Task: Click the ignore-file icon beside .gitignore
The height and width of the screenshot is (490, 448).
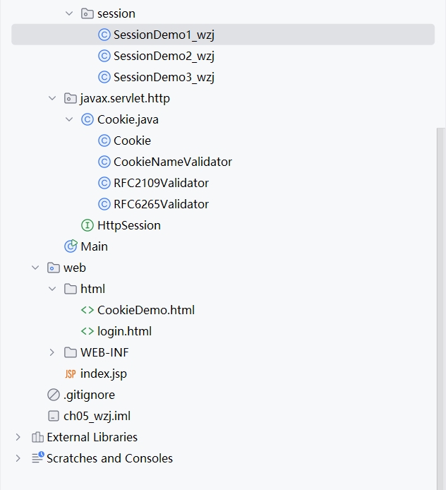Action: [x=54, y=395]
